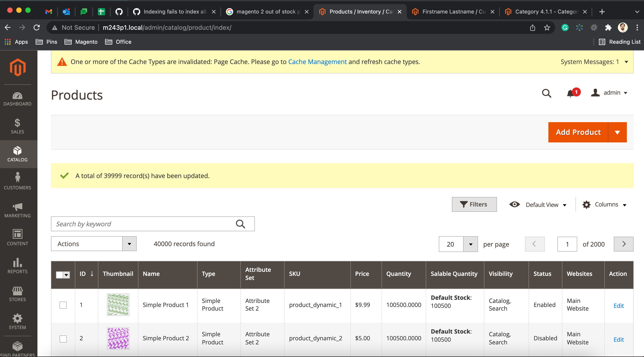
Task: Open the Dashboard from the sidebar
Action: (17, 99)
